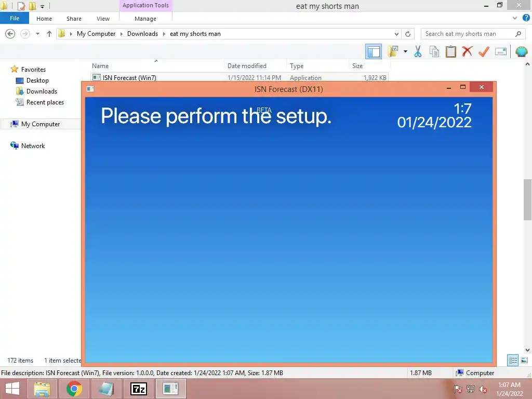Switch to Large icons view icon

pos(524,361)
